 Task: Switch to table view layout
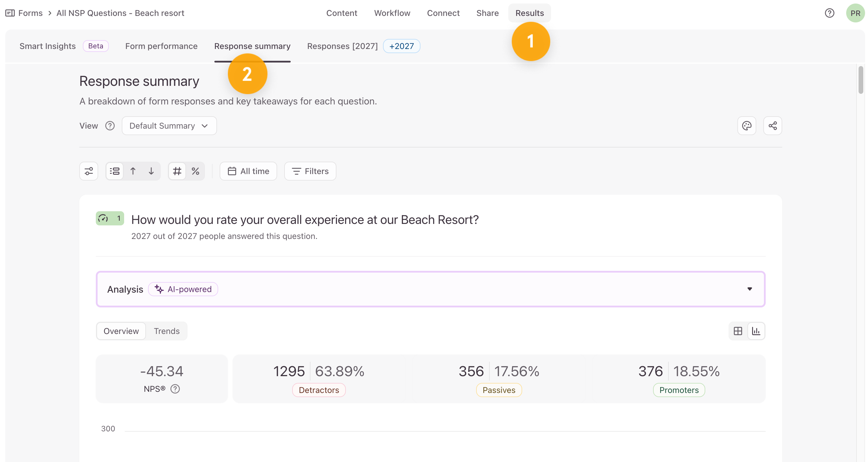click(738, 331)
